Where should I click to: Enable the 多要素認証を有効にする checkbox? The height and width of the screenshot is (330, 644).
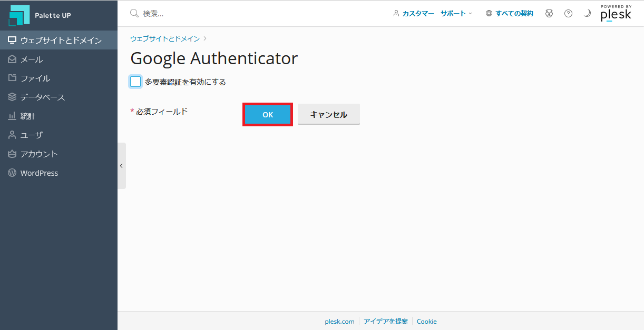point(135,82)
